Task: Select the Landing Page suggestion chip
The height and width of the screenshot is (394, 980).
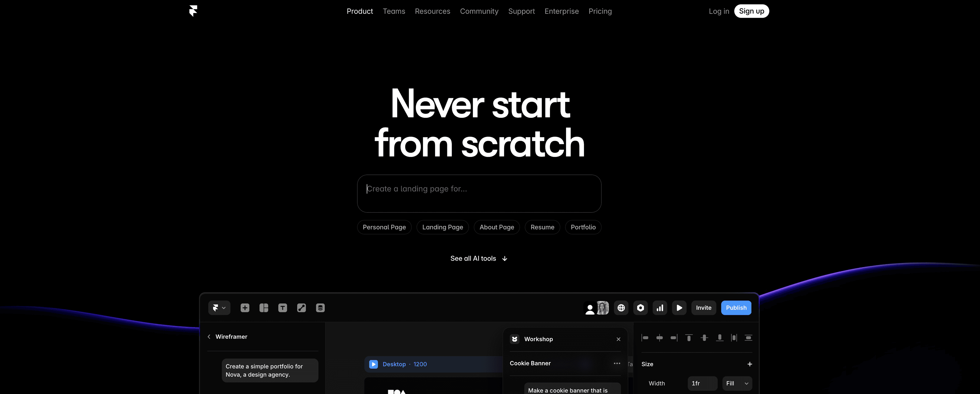Action: point(443,227)
